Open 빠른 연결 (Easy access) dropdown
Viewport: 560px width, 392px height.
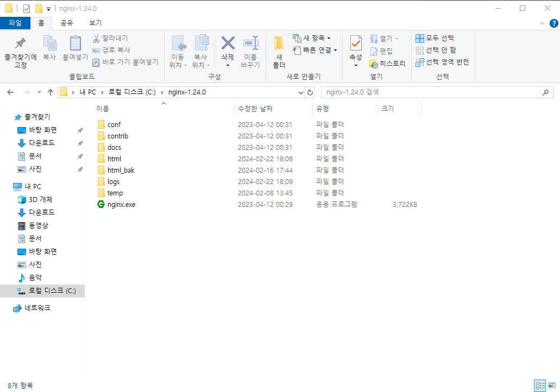pyautogui.click(x=315, y=50)
